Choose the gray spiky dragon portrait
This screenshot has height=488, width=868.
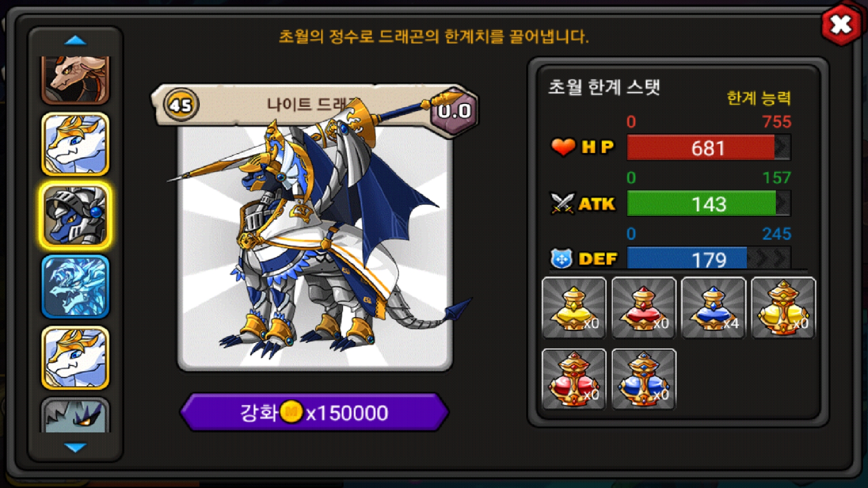[x=75, y=415]
